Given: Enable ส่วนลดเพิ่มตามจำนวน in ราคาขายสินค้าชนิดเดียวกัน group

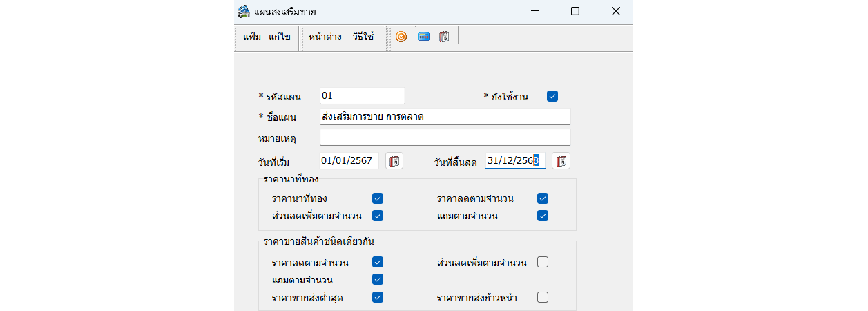Looking at the screenshot, I should (x=543, y=262).
